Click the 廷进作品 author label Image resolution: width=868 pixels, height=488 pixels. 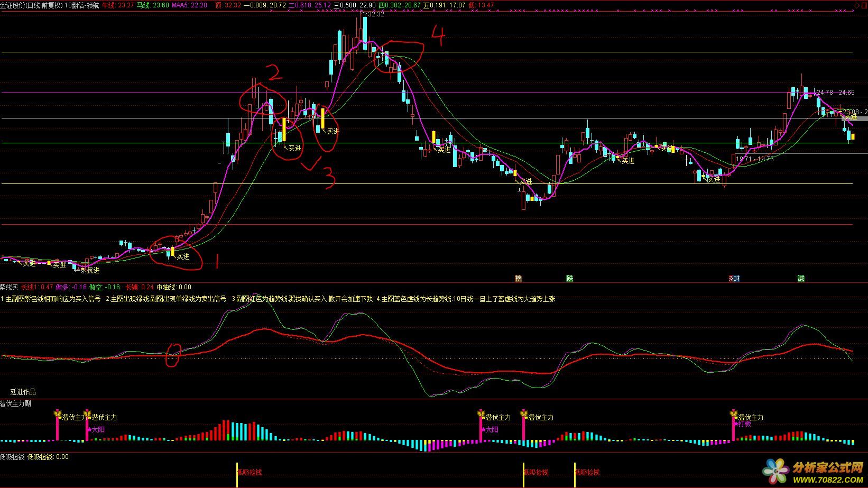pos(23,392)
